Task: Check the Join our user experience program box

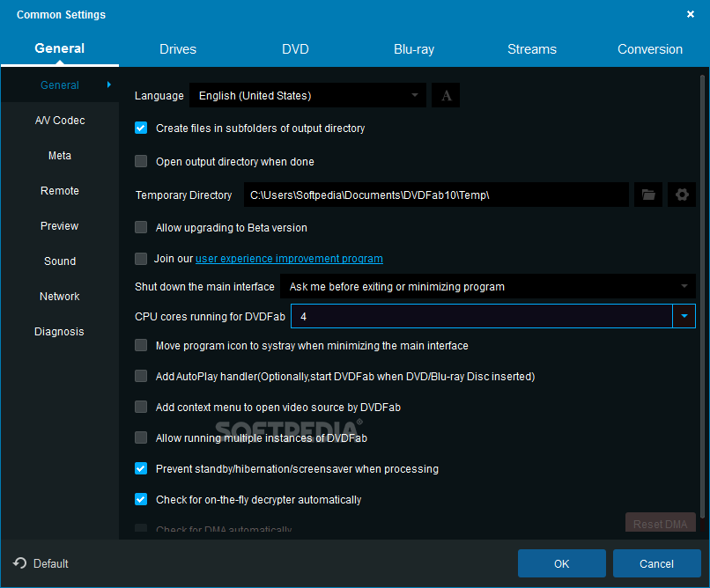Action: click(141, 259)
